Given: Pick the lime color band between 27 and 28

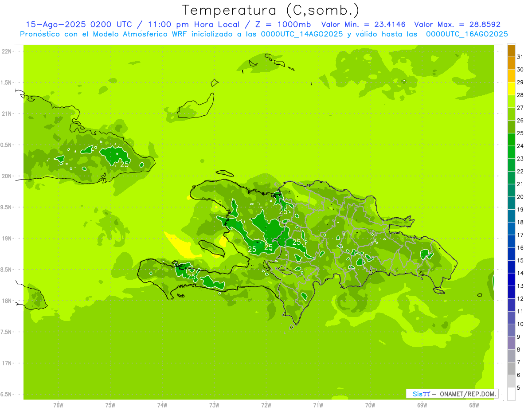Looking at the screenshot, I should tap(512, 102).
